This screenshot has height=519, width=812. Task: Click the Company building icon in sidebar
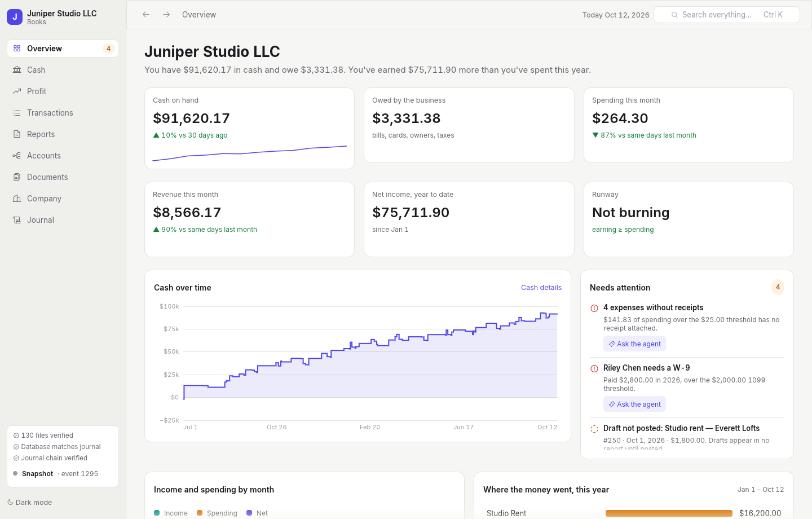pyautogui.click(x=17, y=199)
